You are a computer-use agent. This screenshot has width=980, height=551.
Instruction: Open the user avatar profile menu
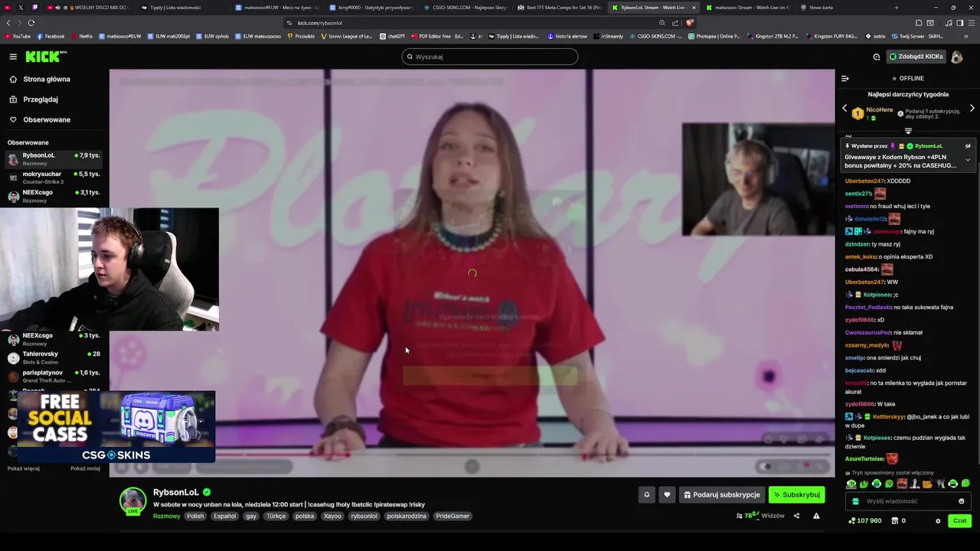956,57
